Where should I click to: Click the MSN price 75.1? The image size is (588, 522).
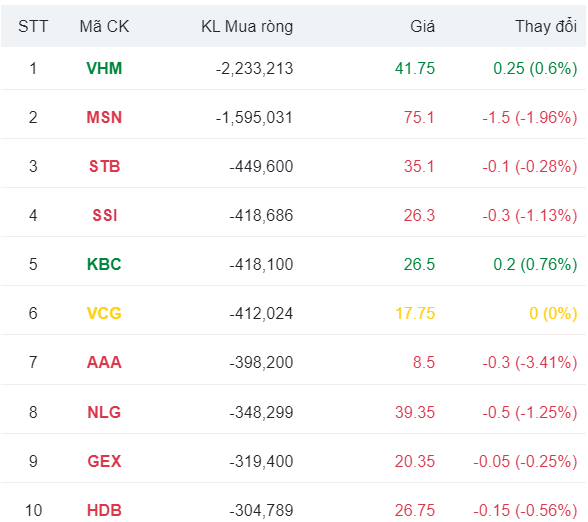[x=419, y=117]
